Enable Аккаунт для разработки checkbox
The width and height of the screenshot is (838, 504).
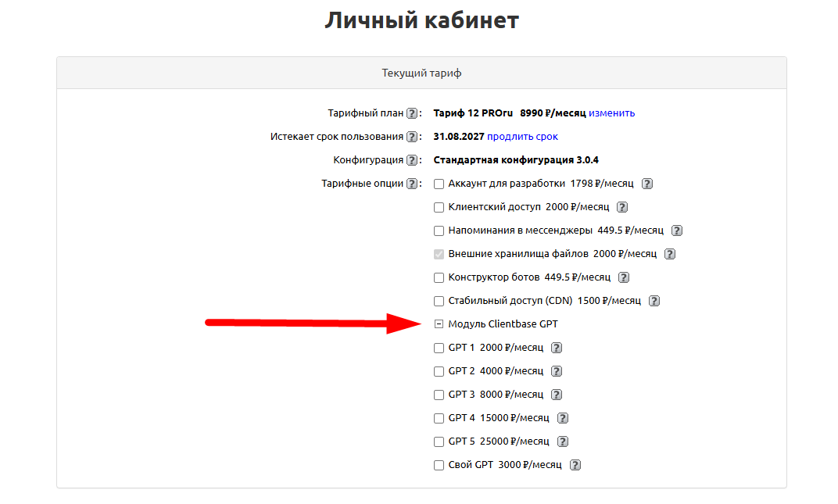[x=439, y=184]
